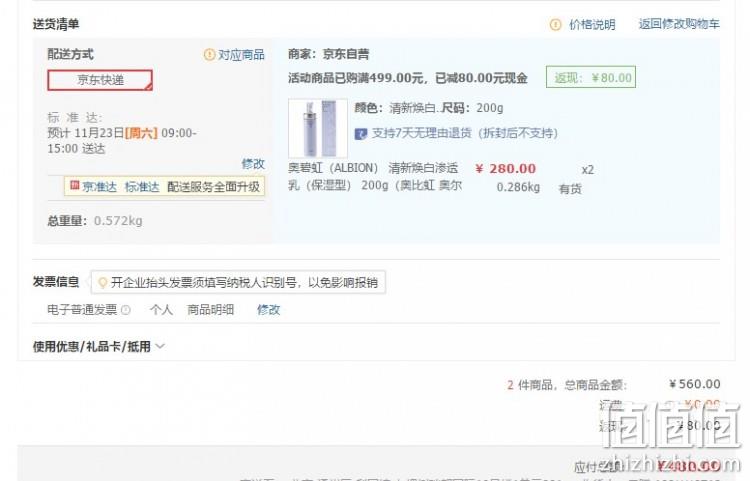The image size is (750, 481).
Task: Open the 京准达 link
Action: 99,186
